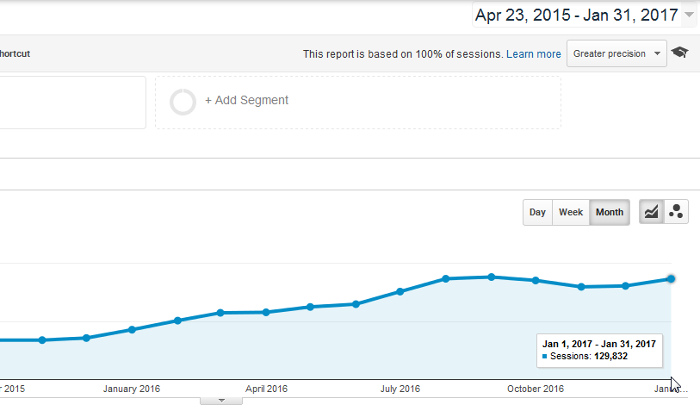Select the January 2016 data point on chart

[x=132, y=329]
